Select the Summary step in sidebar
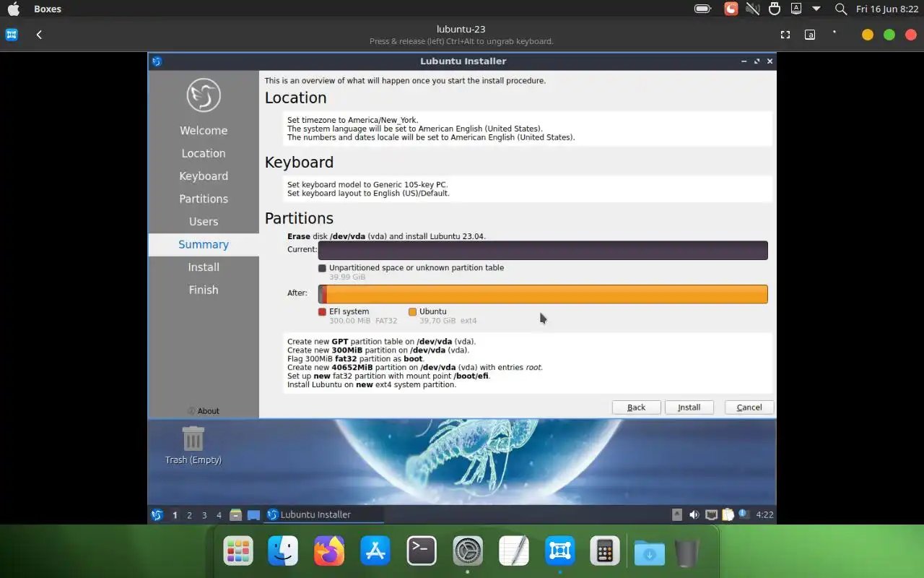This screenshot has width=924, height=578. [x=204, y=244]
